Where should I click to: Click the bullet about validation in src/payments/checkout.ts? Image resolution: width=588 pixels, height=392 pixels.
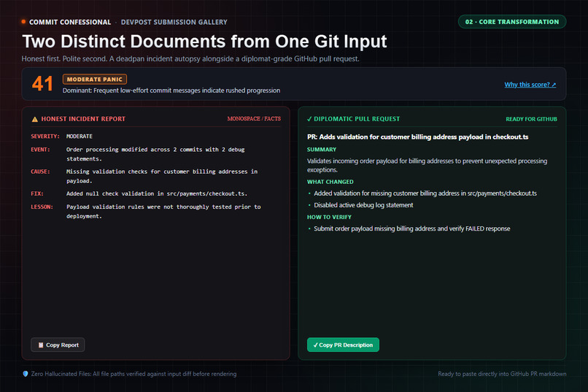click(x=425, y=193)
